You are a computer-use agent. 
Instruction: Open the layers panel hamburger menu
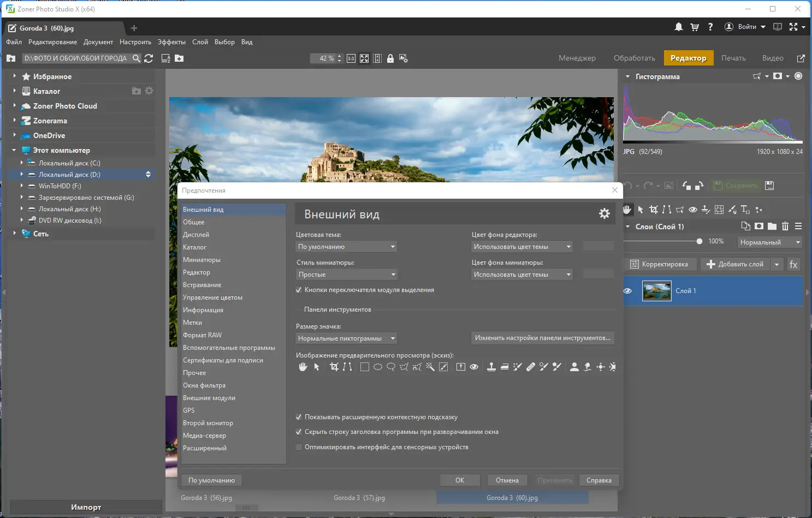click(x=798, y=226)
